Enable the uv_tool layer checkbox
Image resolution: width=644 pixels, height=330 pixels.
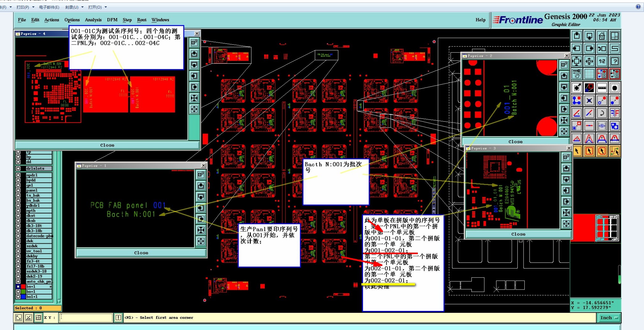pos(18,251)
